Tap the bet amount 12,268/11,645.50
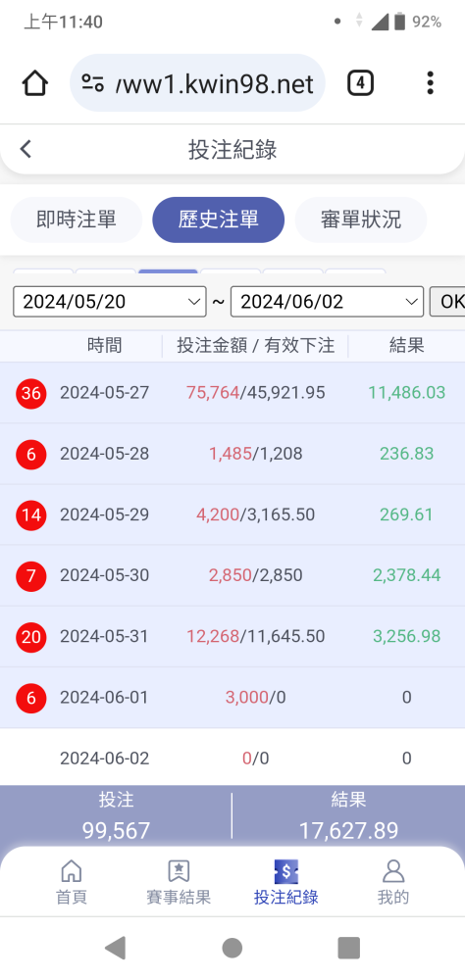 click(255, 636)
